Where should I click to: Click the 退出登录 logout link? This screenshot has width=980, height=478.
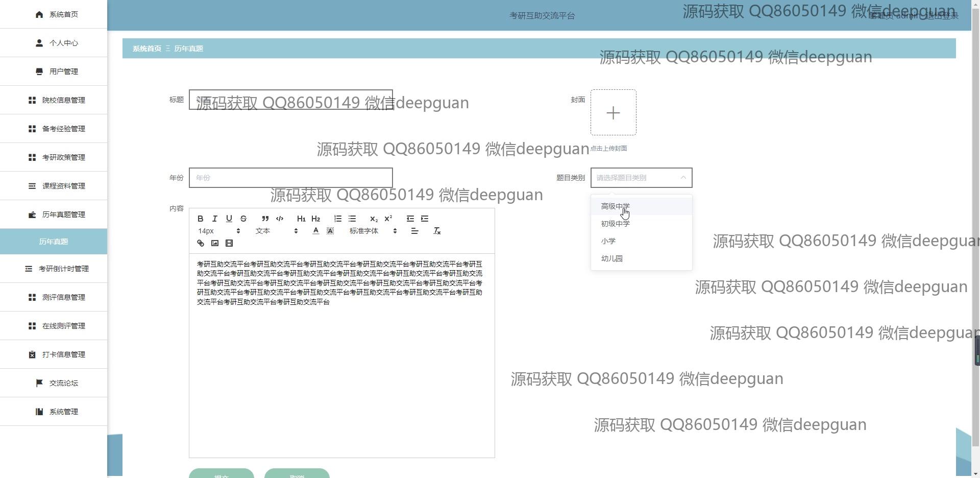click(x=942, y=16)
